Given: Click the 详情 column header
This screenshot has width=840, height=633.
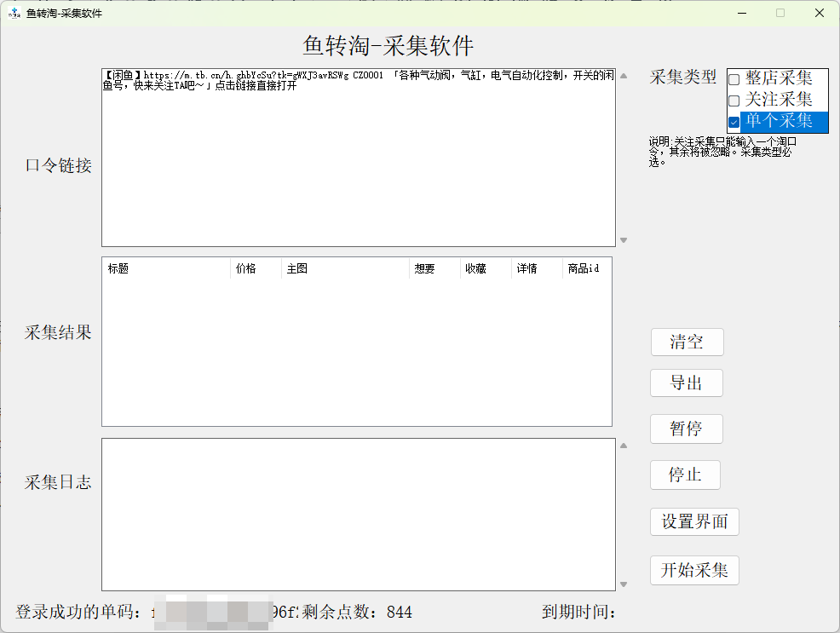Looking at the screenshot, I should [x=537, y=268].
